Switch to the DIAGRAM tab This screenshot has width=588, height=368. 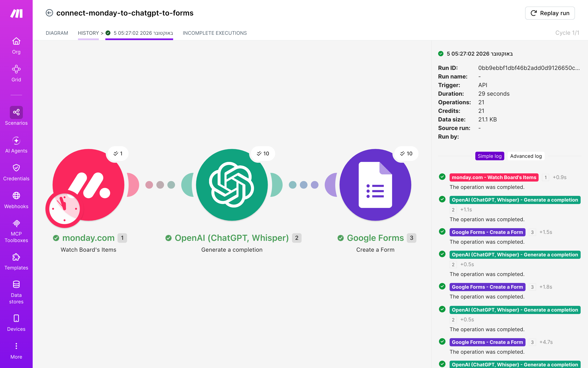(x=57, y=33)
